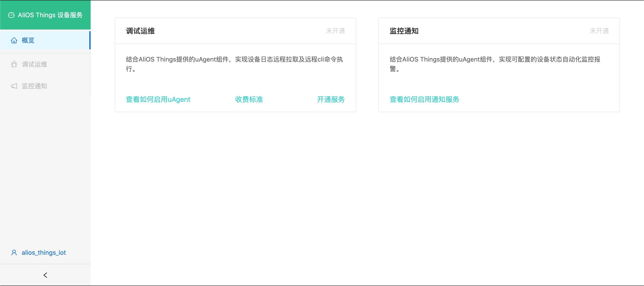Open the 收费标准 link
644x286 pixels.
[249, 99]
